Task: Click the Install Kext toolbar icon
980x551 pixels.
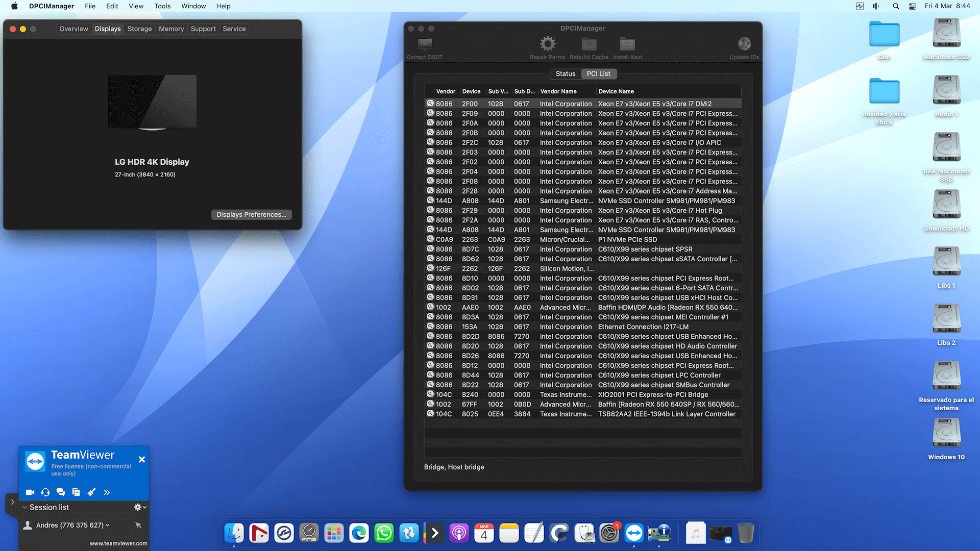Action: click(627, 44)
